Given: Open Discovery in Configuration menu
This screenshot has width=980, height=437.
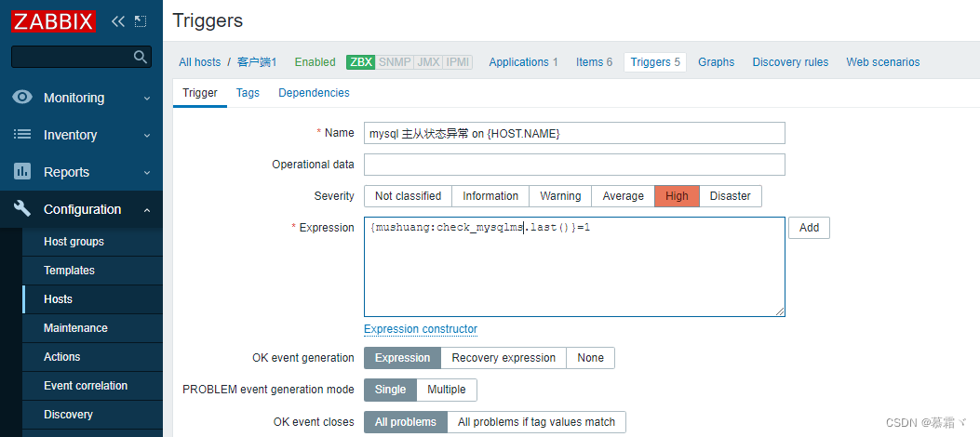Looking at the screenshot, I should 92,414.
